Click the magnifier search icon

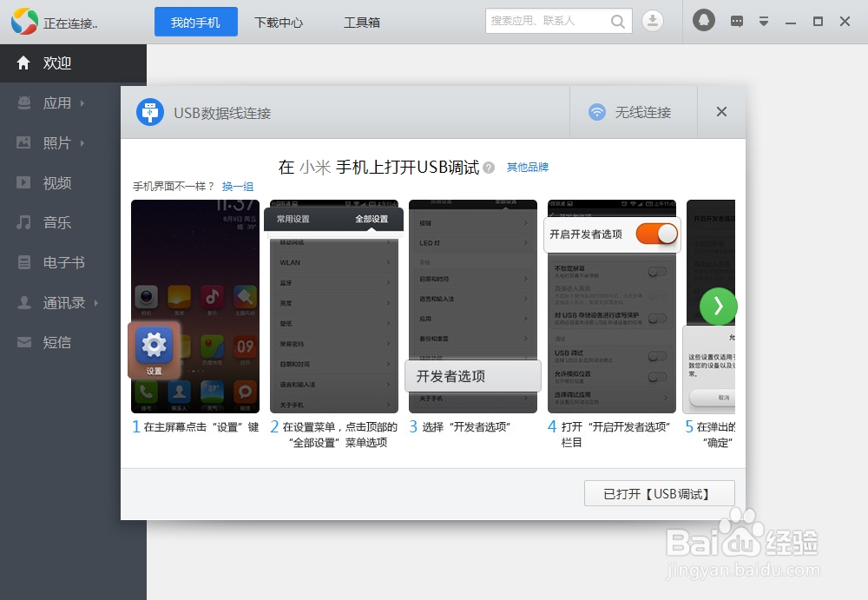[x=618, y=22]
